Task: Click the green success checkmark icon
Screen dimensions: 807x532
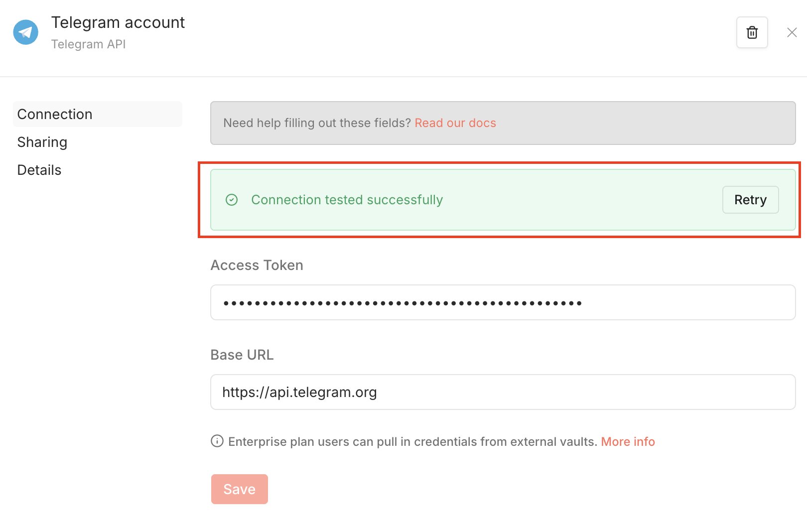Action: [232, 200]
